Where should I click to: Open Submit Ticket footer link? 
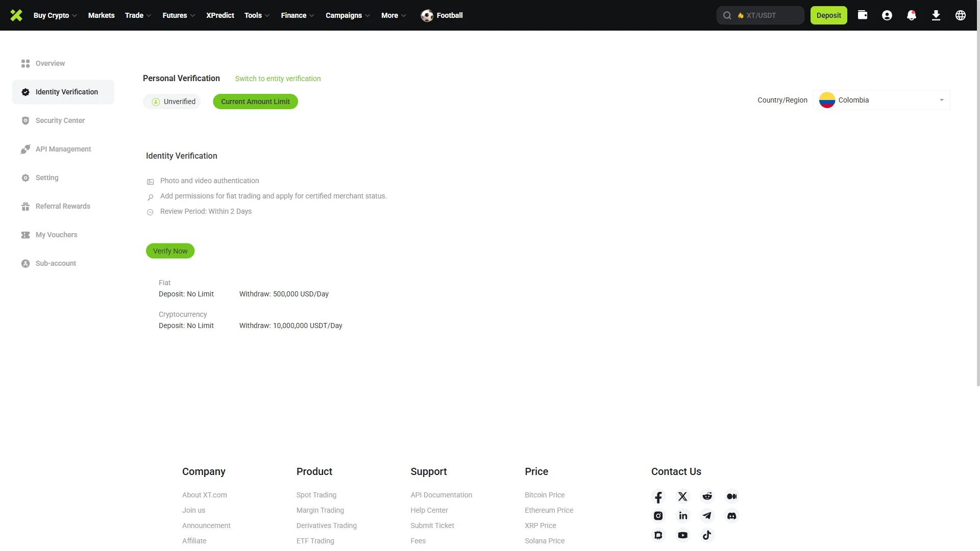[432, 525]
